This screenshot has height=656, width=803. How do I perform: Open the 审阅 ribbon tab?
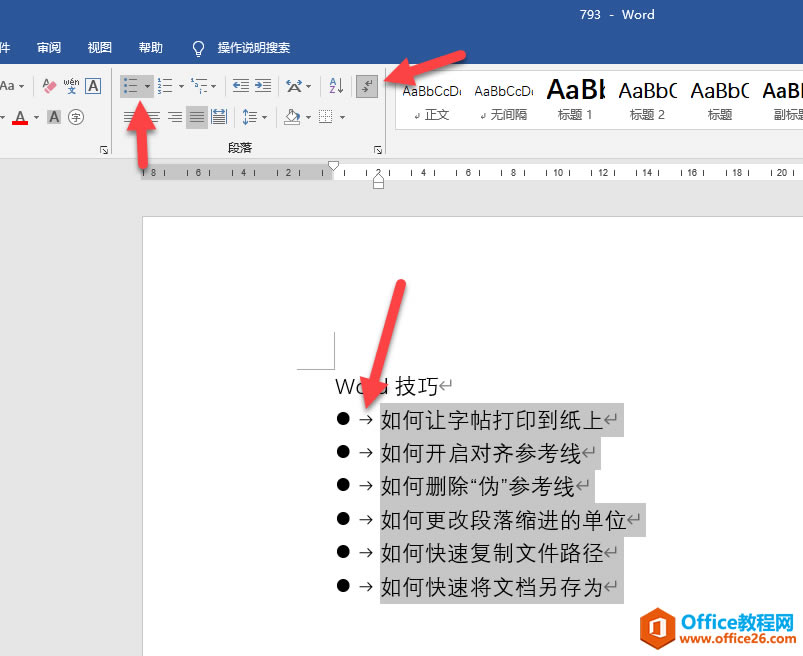point(49,48)
